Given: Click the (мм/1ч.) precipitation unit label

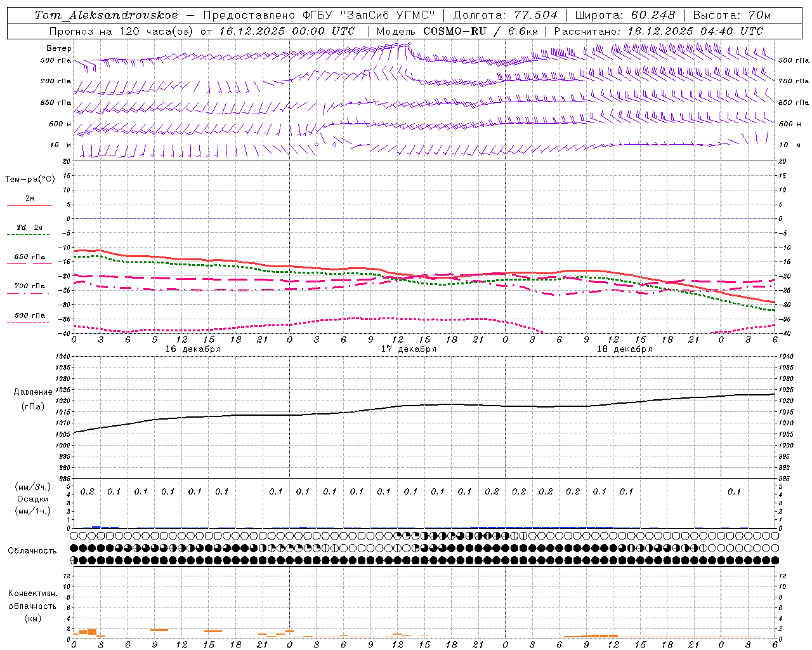Looking at the screenshot, I should 34,511.
